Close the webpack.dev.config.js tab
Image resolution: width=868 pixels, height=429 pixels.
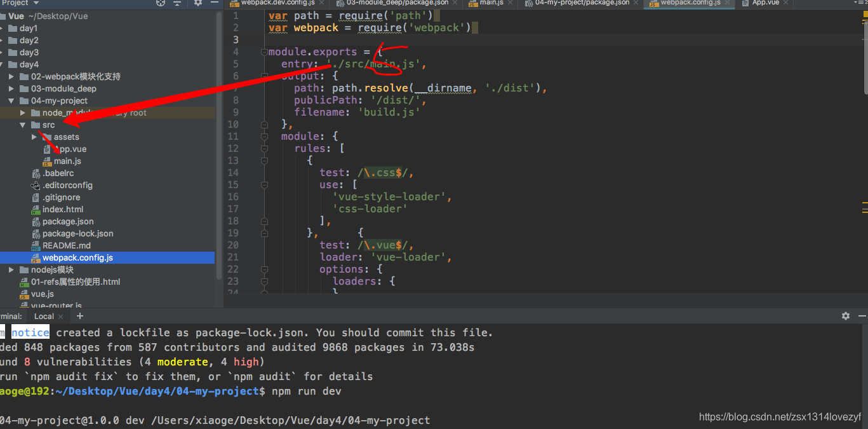pyautogui.click(x=321, y=3)
